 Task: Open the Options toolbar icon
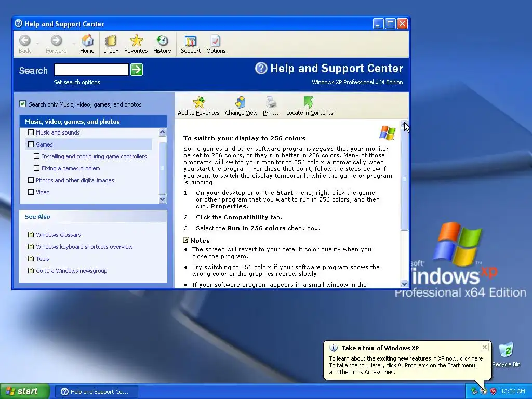[216, 41]
